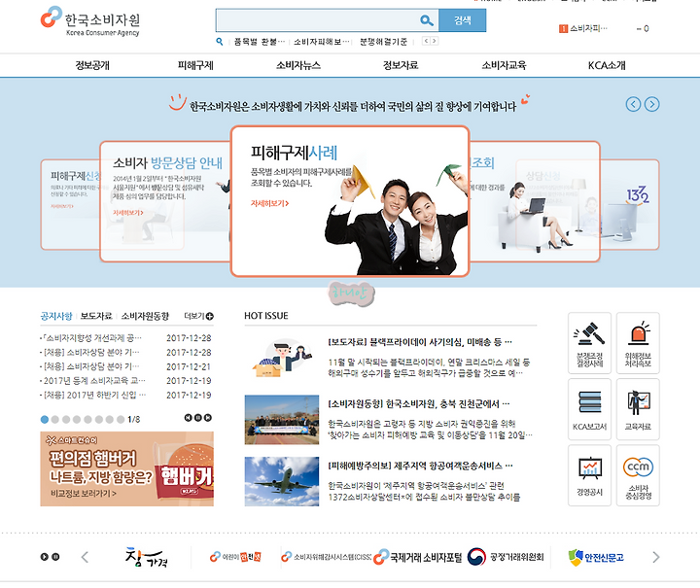Open the 제주지역 항공여객운송서비스 headline
Image resolution: width=700 pixels, height=588 pixels.
[x=421, y=466]
